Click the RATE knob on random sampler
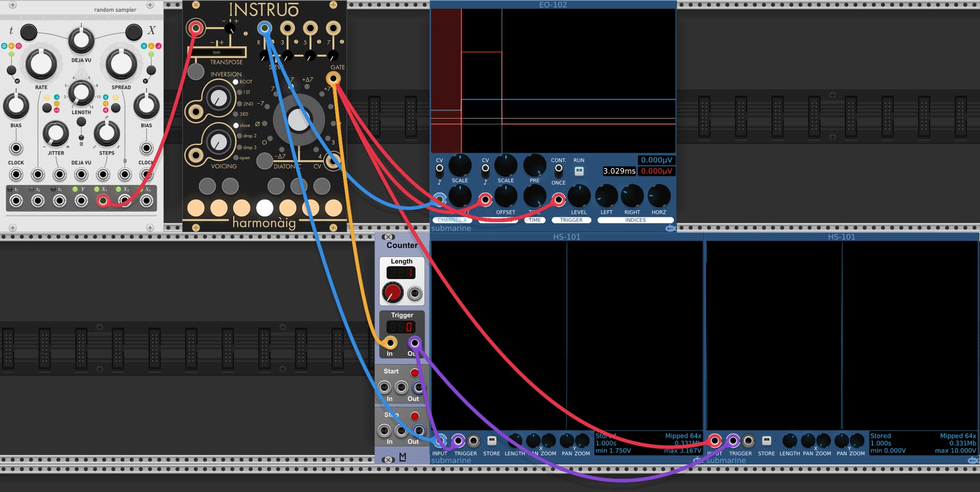The height and width of the screenshot is (492, 980). point(41,64)
